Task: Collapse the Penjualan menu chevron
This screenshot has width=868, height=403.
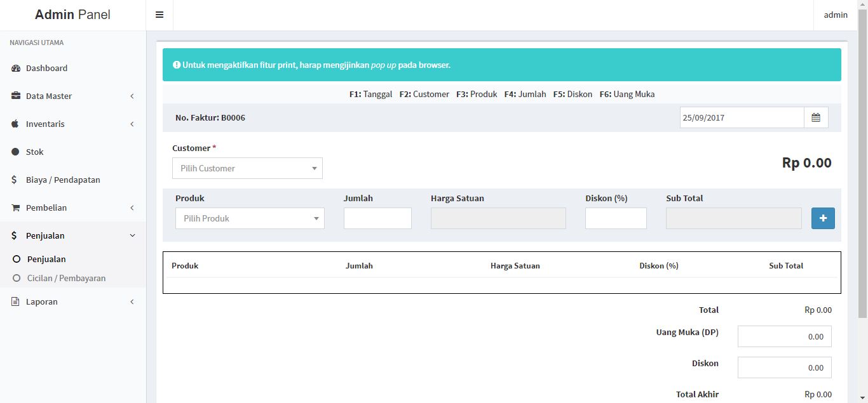Action: [132, 236]
